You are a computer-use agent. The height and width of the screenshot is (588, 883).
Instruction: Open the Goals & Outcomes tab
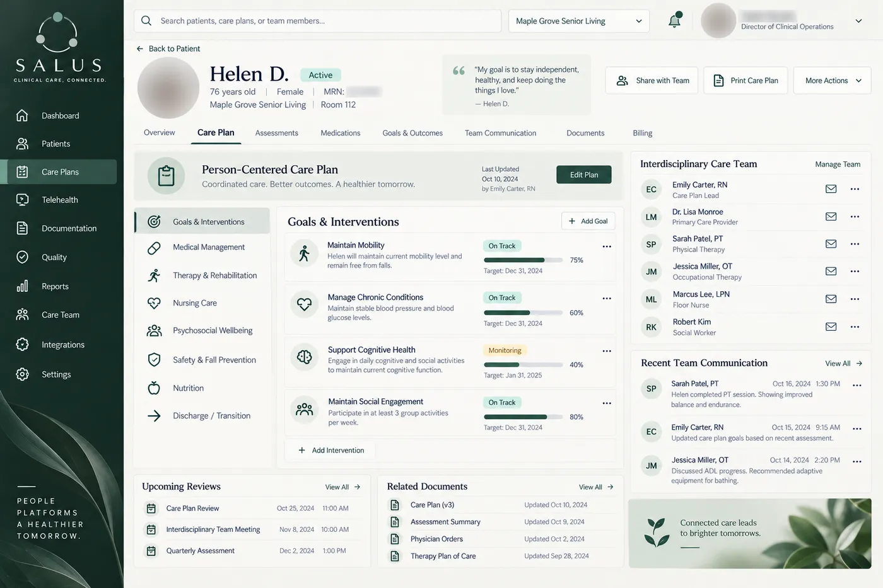pos(412,133)
